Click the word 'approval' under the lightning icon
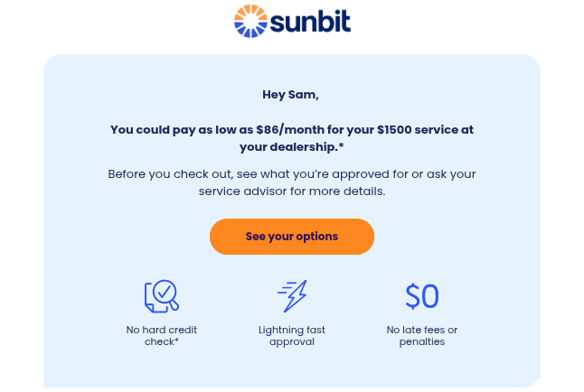This screenshot has width=584, height=392. [292, 341]
